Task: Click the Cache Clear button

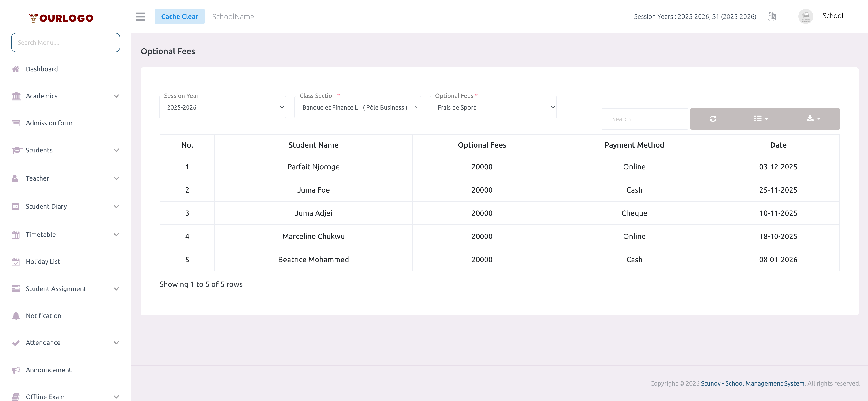Action: tap(180, 16)
